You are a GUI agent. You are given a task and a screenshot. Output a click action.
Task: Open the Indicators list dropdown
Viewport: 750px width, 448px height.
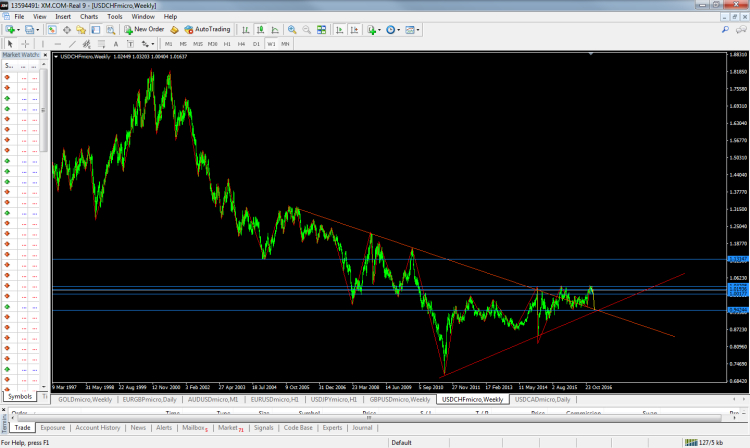[x=379, y=30]
